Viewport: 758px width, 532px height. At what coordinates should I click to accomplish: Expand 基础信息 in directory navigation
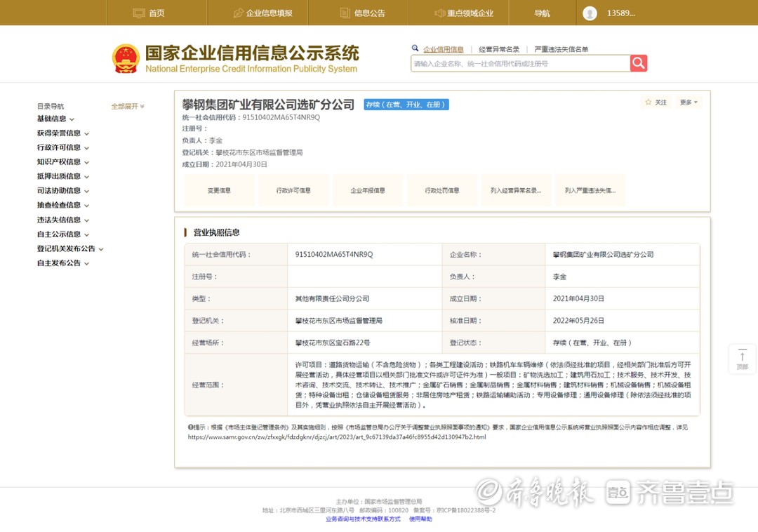(55, 119)
